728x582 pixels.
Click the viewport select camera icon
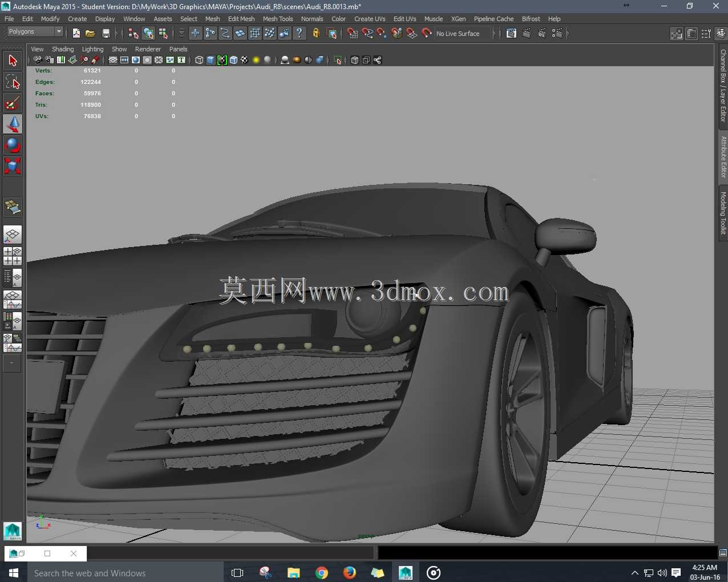(x=38, y=60)
